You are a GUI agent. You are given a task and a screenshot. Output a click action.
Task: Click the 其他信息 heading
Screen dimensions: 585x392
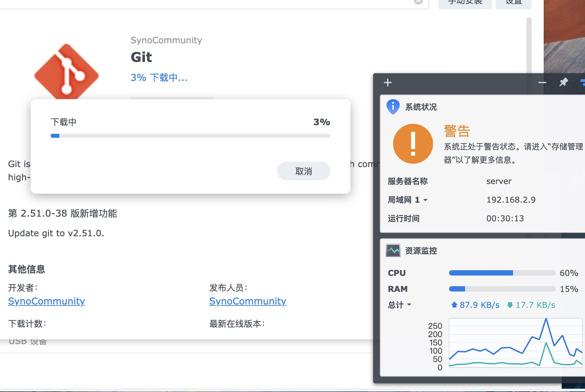click(27, 269)
